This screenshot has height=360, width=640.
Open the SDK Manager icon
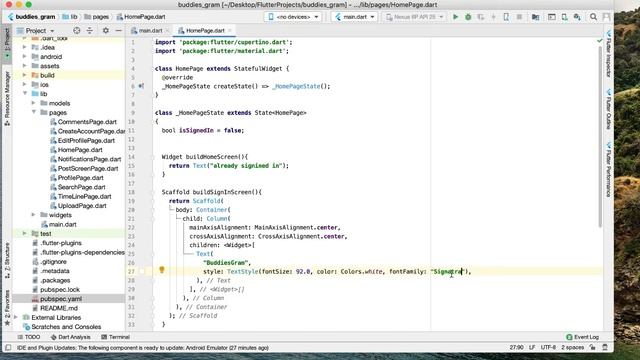pyautogui.click(x=577, y=17)
